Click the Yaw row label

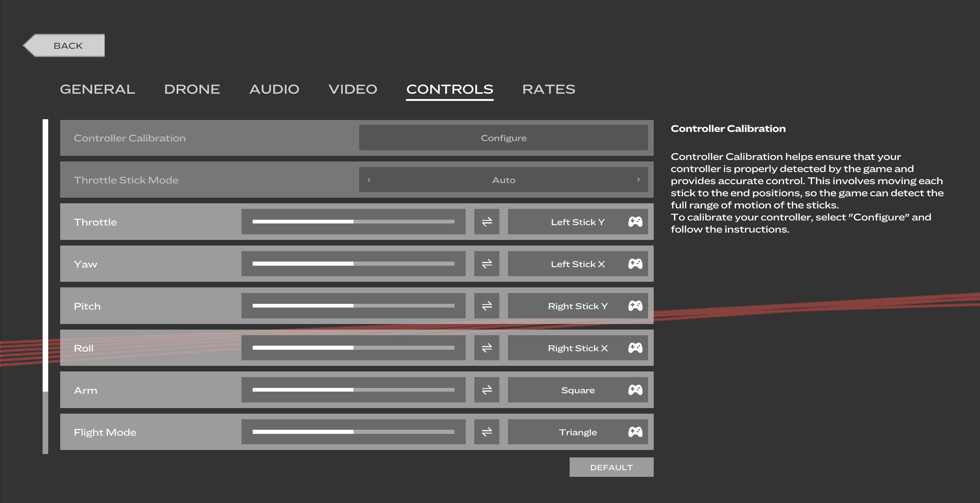pos(86,264)
